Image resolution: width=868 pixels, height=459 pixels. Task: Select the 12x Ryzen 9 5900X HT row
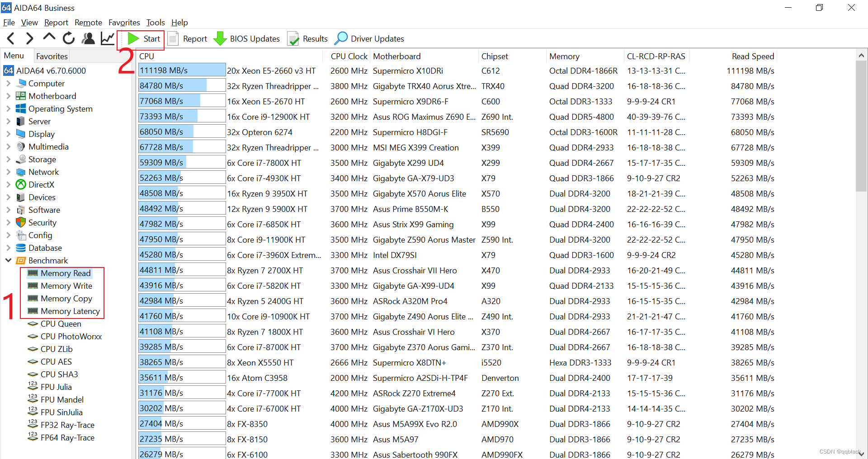[457, 209]
